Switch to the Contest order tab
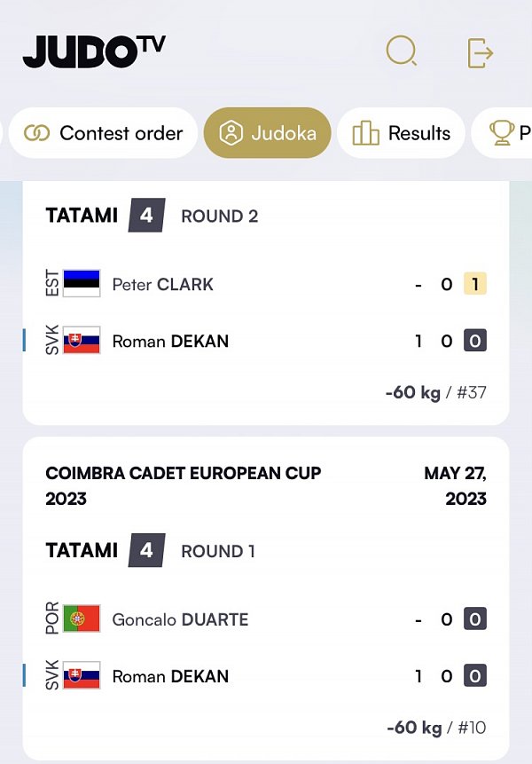Viewport: 532px width, 764px height. 103,133
